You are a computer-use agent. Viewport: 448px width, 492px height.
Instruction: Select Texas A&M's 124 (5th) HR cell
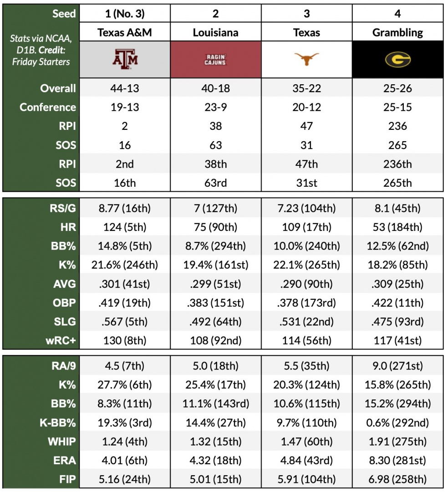[x=125, y=227]
